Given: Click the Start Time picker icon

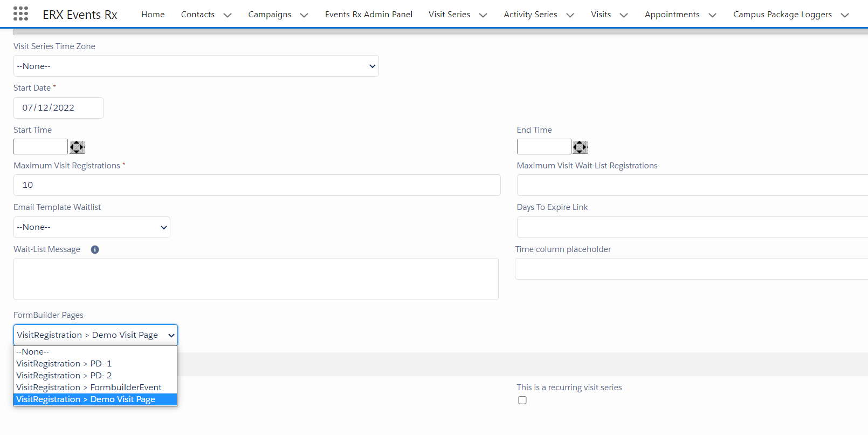Looking at the screenshot, I should coord(77,147).
